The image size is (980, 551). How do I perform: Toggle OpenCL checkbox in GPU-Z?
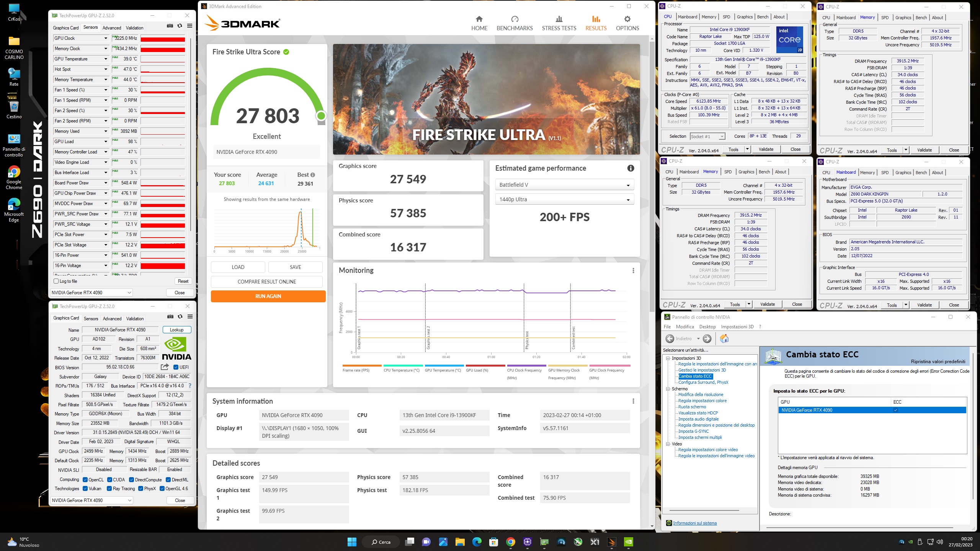(85, 480)
